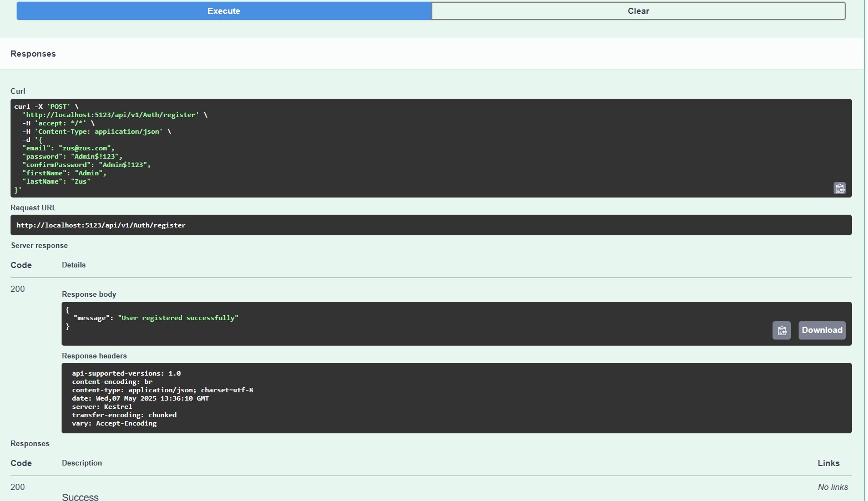868x501 pixels.
Task: Select the Request URL text box
Action: point(431,225)
